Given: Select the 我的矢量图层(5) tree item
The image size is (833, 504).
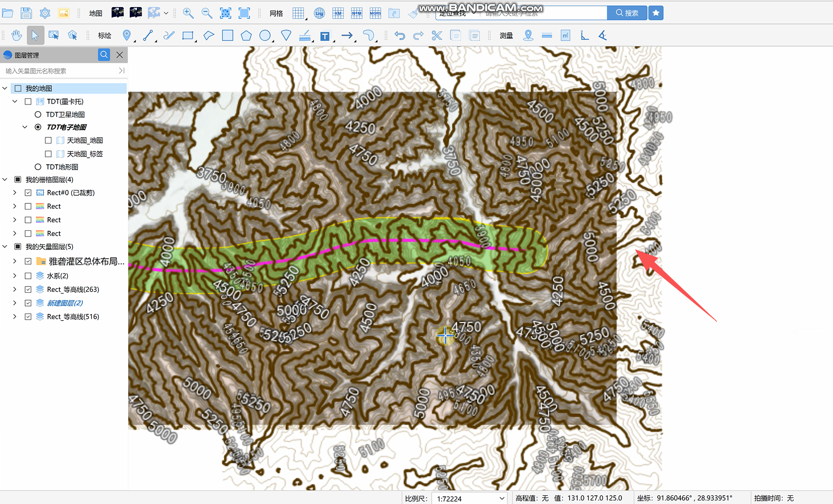Looking at the screenshot, I should [49, 247].
